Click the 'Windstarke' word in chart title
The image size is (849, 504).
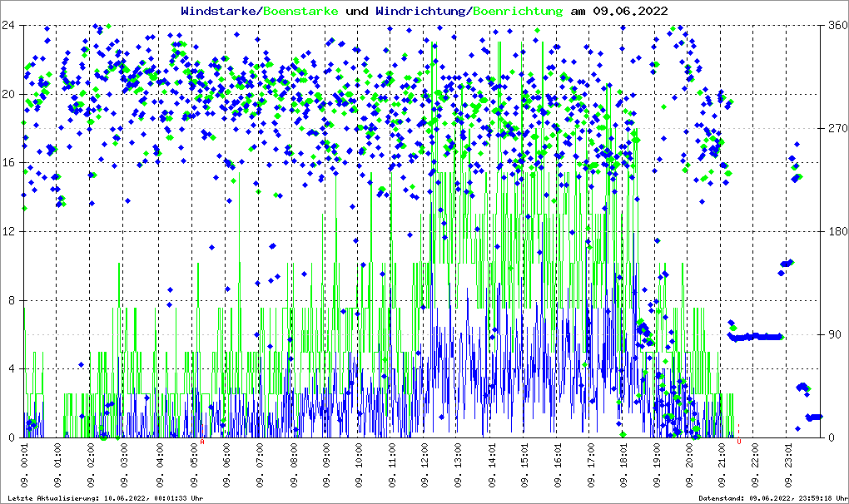coord(220,11)
